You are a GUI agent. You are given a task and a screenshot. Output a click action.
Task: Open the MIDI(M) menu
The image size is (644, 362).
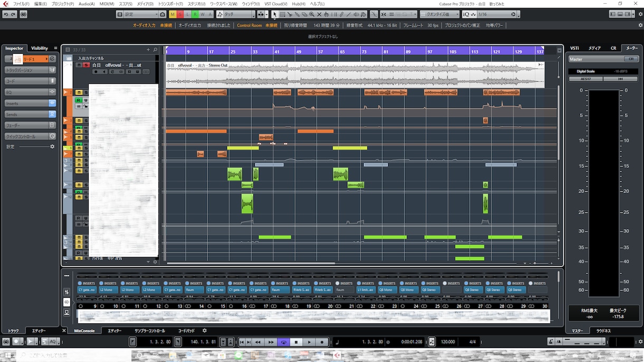coord(107,4)
